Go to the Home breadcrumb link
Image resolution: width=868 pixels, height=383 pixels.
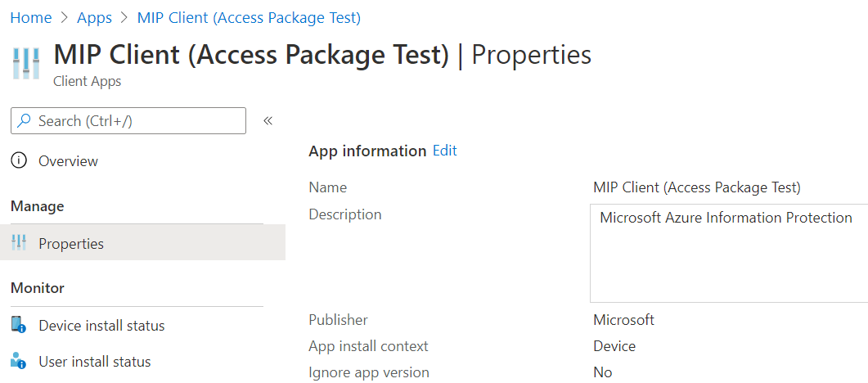click(30, 17)
